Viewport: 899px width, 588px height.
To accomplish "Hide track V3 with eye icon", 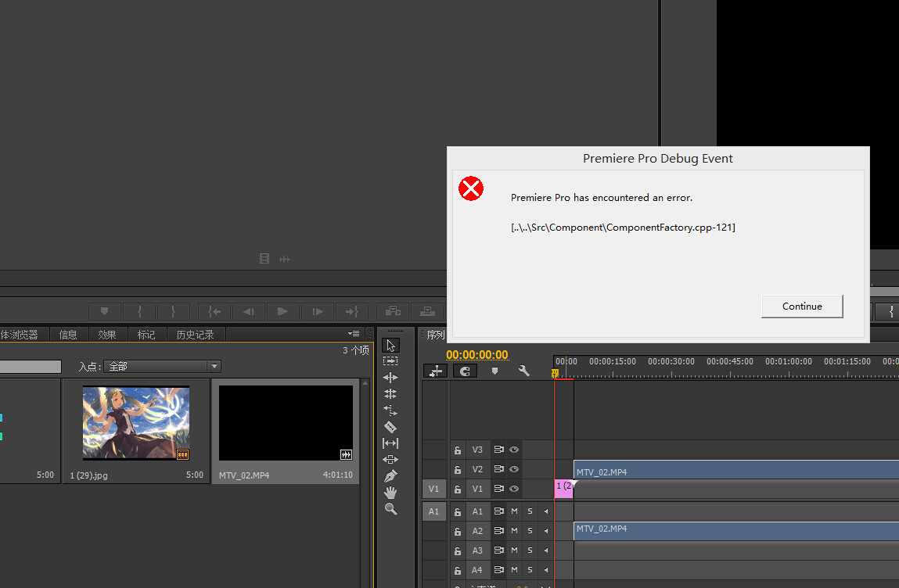I will (x=514, y=450).
